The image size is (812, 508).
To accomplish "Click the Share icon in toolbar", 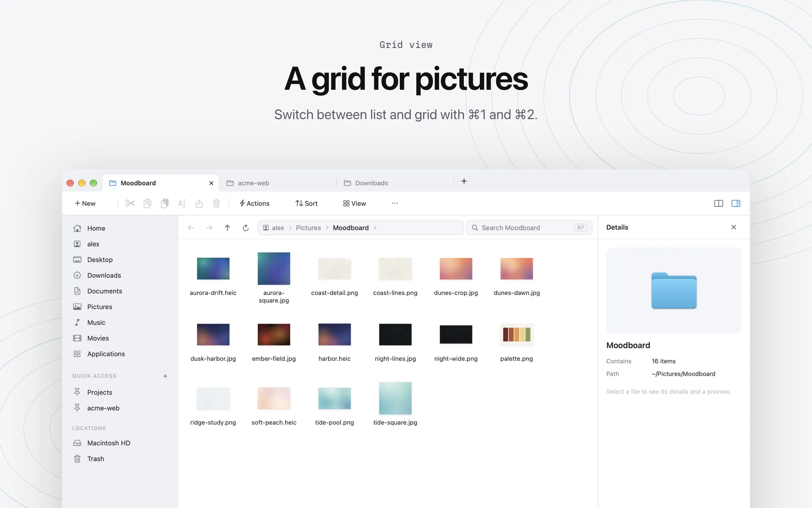I will click(x=199, y=203).
